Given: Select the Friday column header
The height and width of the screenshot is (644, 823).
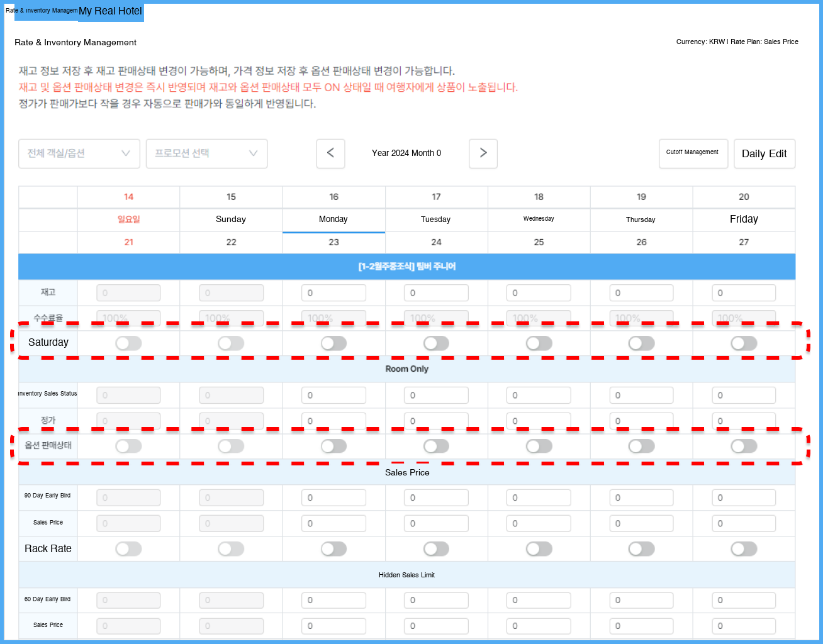Looking at the screenshot, I should pos(744,219).
